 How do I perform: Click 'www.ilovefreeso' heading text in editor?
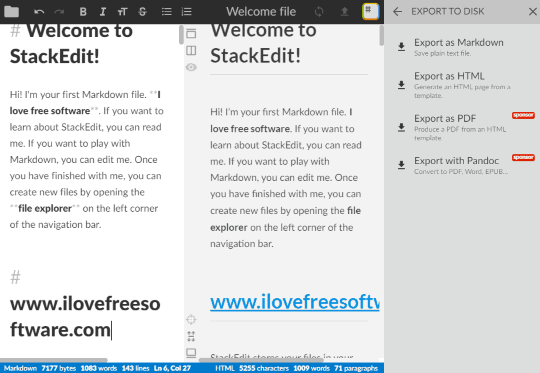coord(85,304)
